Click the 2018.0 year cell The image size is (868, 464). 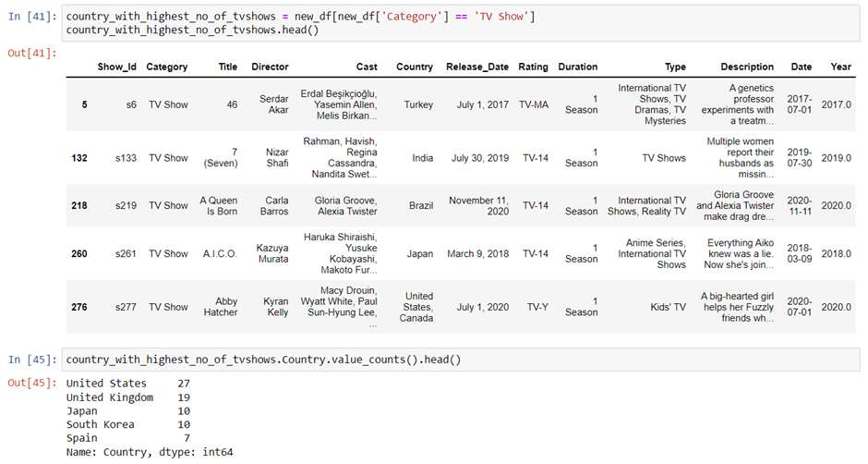tap(836, 254)
